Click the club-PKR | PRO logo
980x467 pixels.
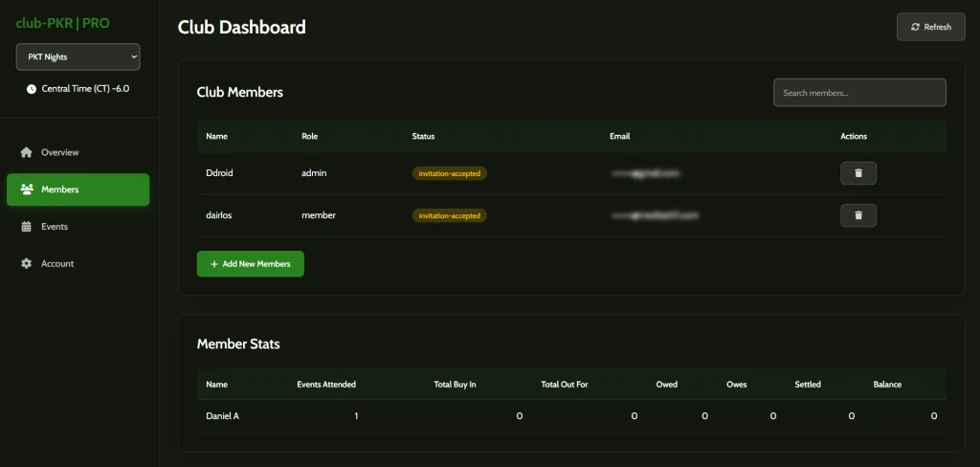62,23
